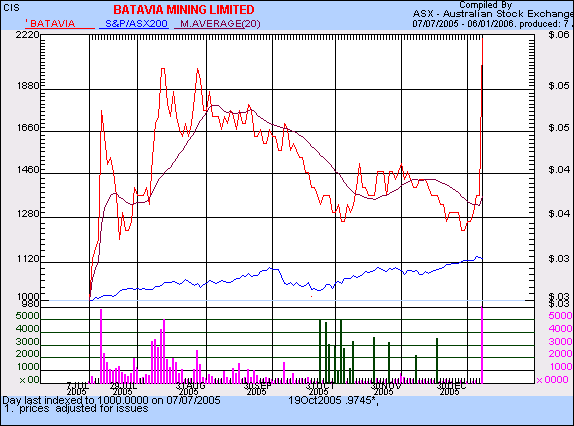Click the date range 07/07/2005 - 06/01/2006 text
This screenshot has width=574, height=426.
click(x=465, y=24)
